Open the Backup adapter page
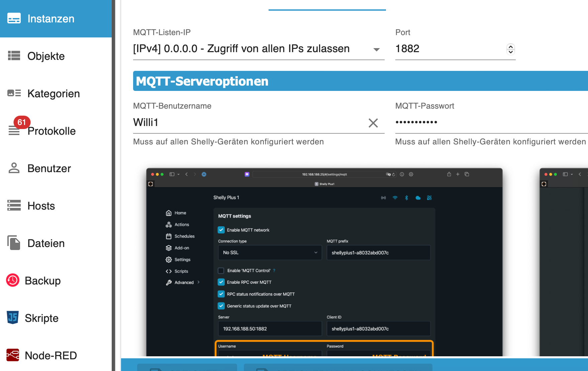This screenshot has height=371, width=588. pyautogui.click(x=56, y=281)
